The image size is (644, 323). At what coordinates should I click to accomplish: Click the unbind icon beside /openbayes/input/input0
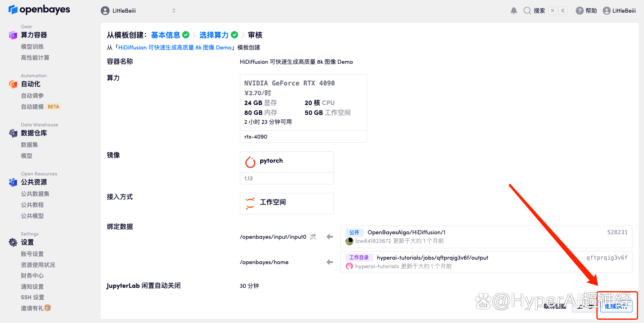tap(313, 237)
